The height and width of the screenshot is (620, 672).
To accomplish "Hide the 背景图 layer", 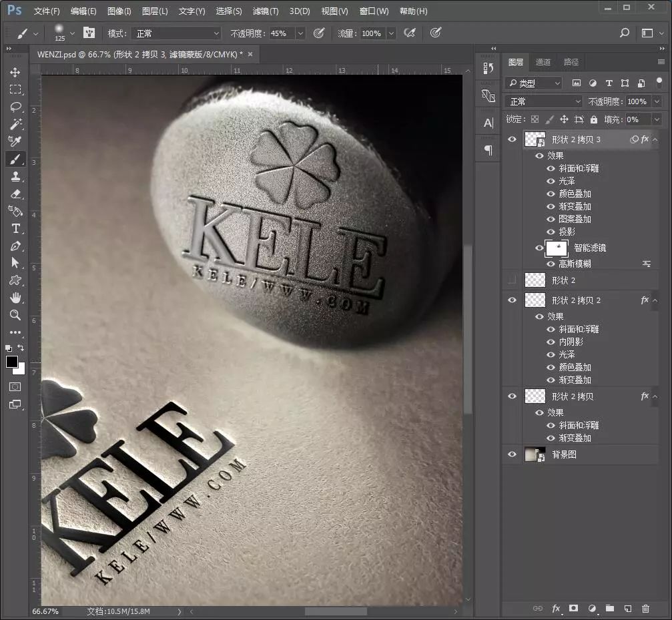I will [x=512, y=454].
